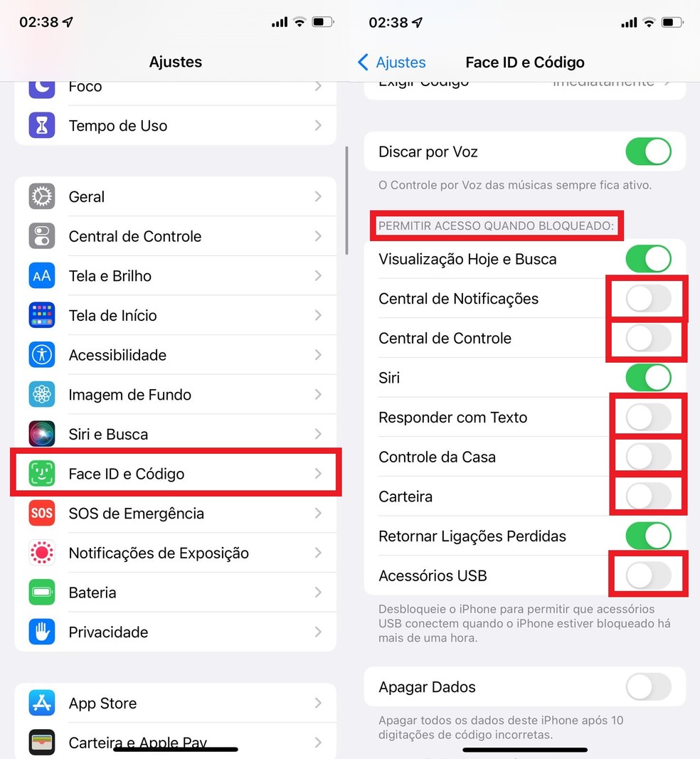Toggle the Apagar Dados switch

pyautogui.click(x=648, y=687)
